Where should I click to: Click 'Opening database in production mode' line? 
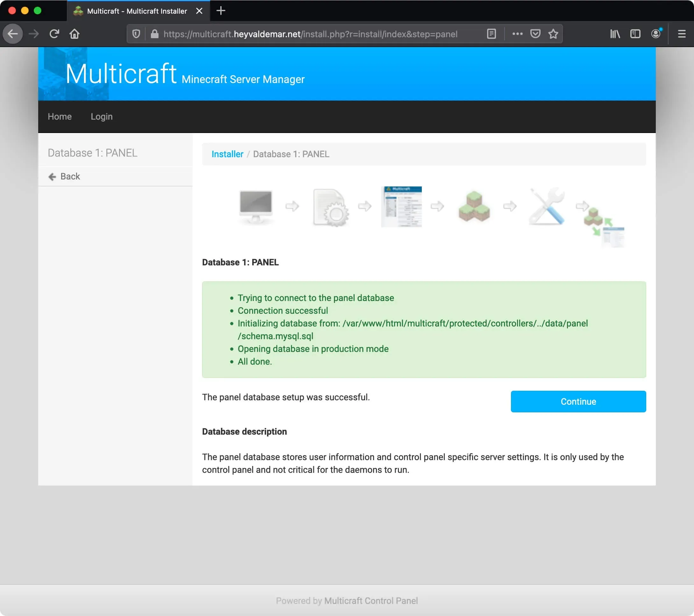click(x=313, y=349)
